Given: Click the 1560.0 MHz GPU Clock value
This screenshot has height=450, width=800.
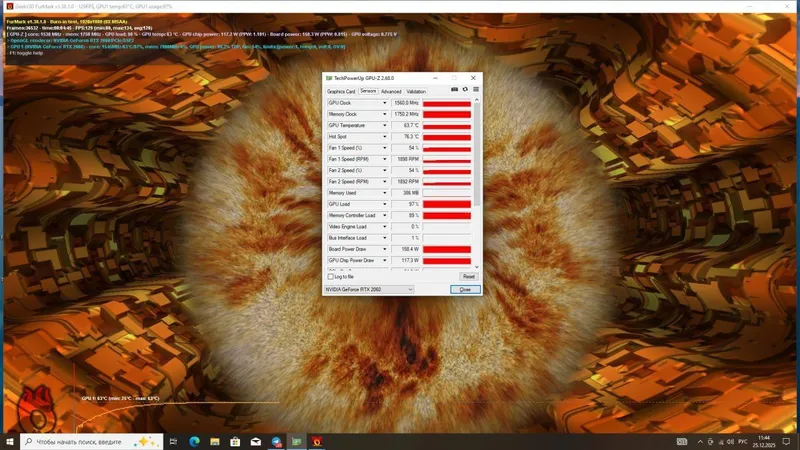Looking at the screenshot, I should [x=406, y=103].
